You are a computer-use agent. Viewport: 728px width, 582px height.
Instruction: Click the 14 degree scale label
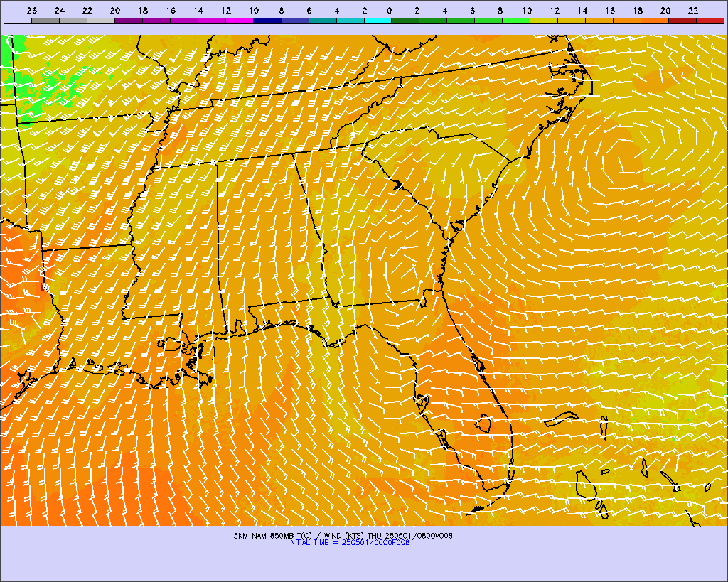(x=583, y=10)
